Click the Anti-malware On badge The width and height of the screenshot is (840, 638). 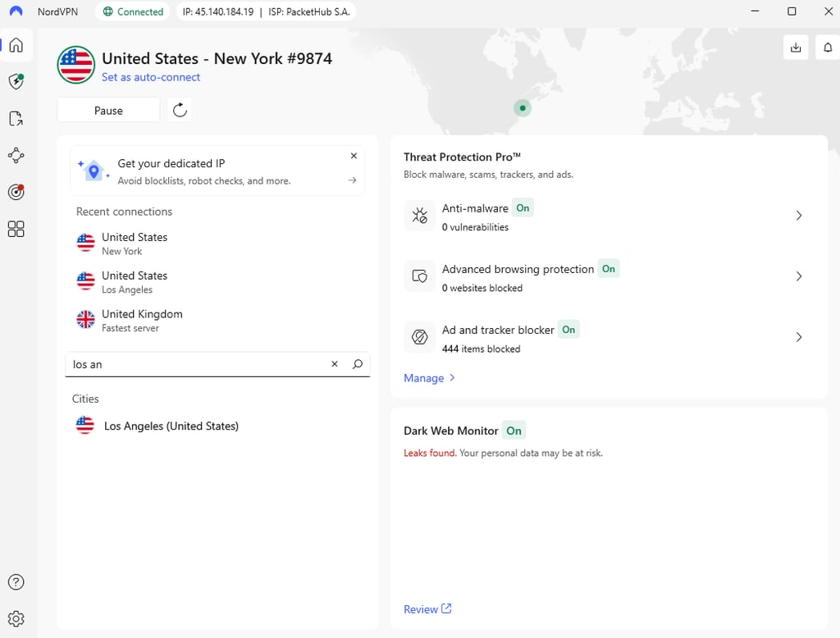[x=523, y=207]
